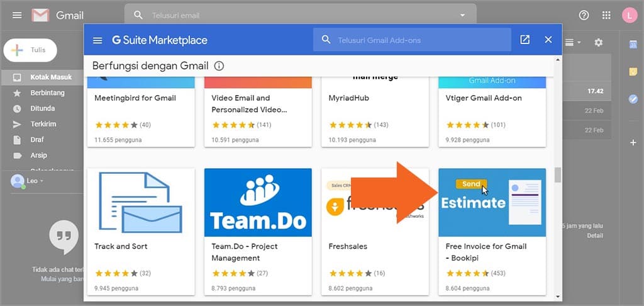Click the document icon next to Draf

point(17,140)
